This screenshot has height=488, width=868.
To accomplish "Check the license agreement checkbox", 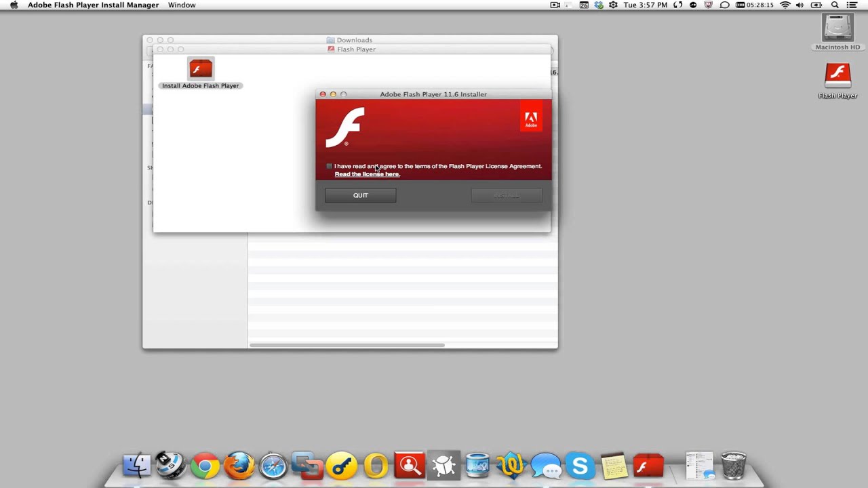I will 330,166.
